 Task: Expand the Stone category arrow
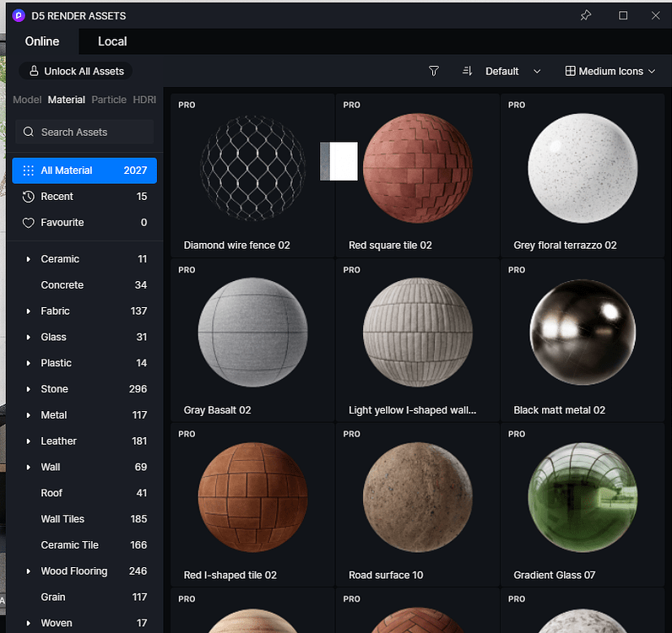[29, 389]
